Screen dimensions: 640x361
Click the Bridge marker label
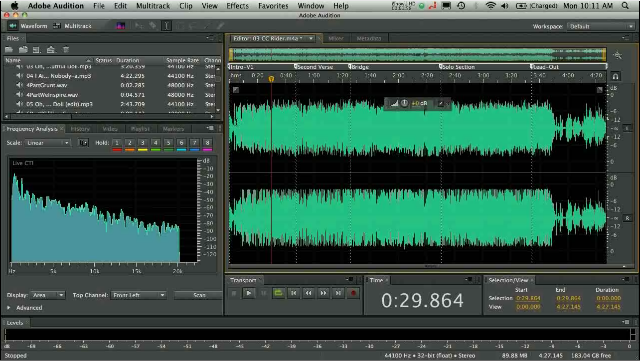pyautogui.click(x=361, y=67)
